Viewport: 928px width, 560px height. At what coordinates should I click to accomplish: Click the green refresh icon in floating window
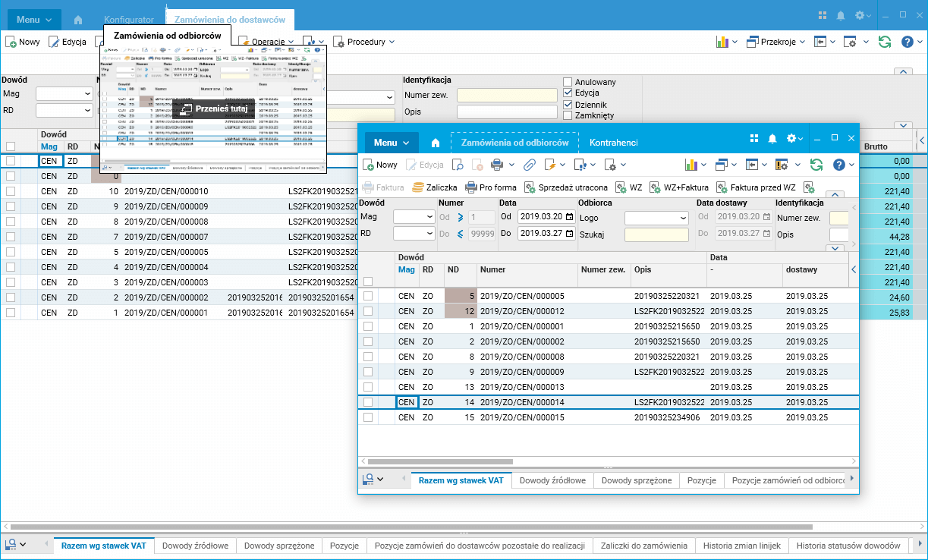tap(816, 164)
